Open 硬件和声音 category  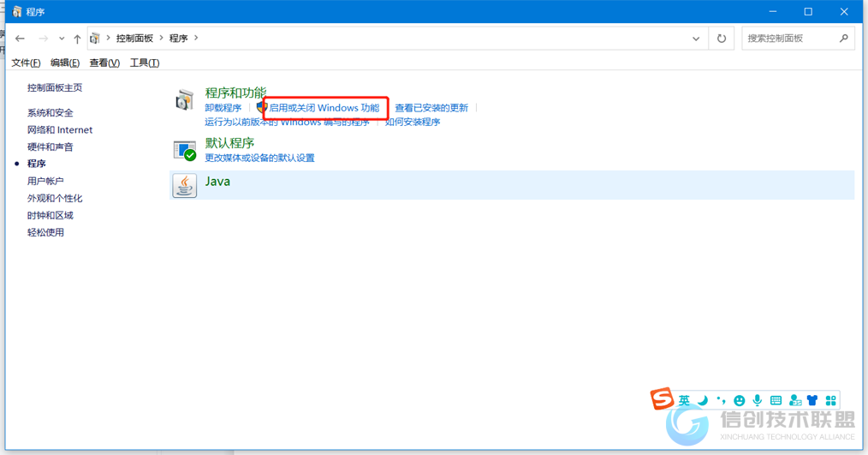51,147
